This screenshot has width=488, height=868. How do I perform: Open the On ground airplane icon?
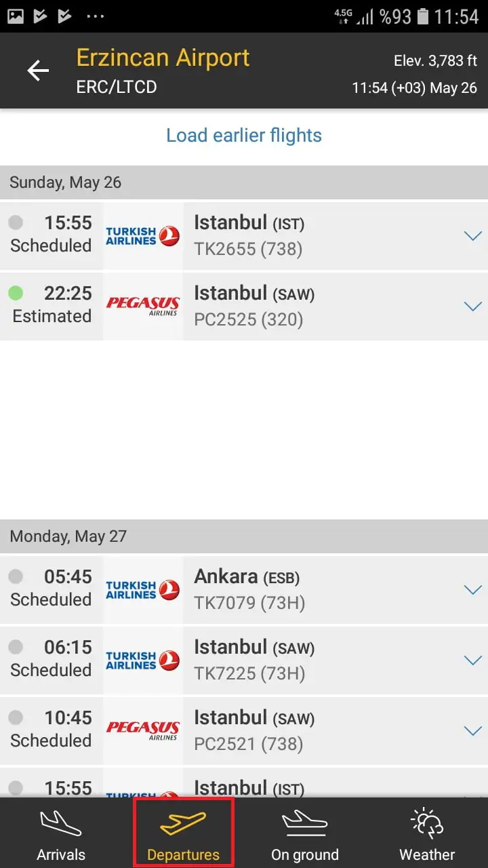point(305,823)
